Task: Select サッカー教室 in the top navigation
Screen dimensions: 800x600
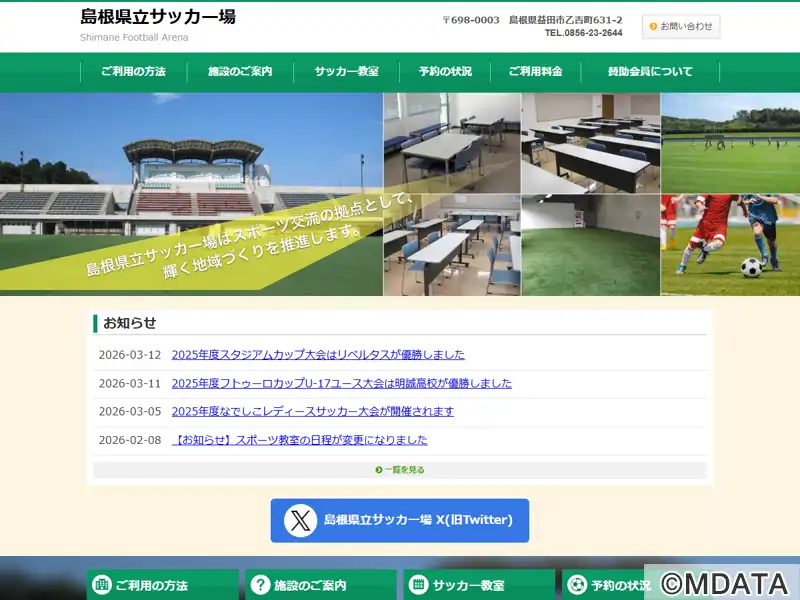Action: pyautogui.click(x=346, y=72)
